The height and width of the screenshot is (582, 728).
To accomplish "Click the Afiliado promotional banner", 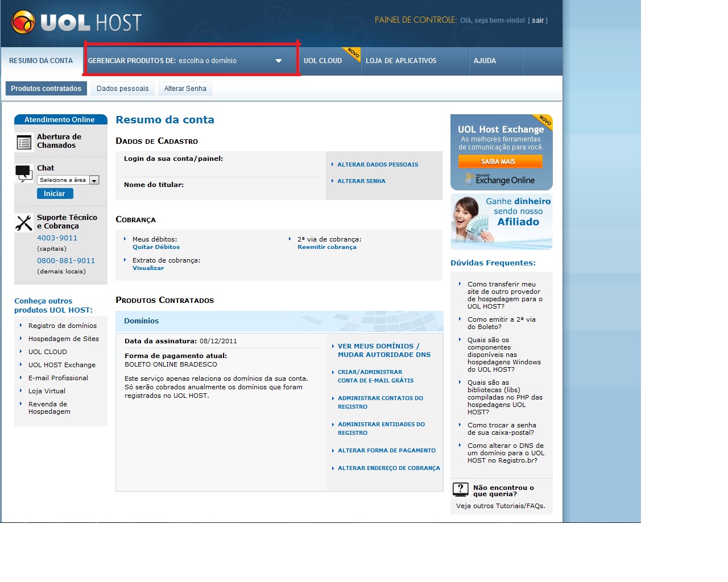I will (x=502, y=222).
